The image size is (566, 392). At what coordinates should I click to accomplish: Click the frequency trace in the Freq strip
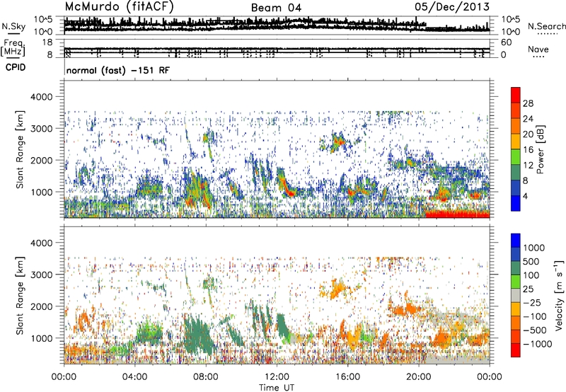click(x=277, y=49)
